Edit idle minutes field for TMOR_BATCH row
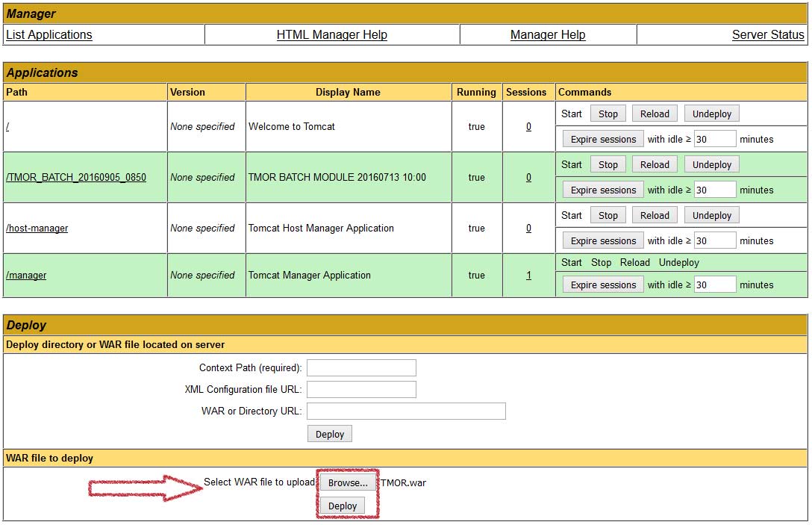The height and width of the screenshot is (525, 812). coord(715,190)
